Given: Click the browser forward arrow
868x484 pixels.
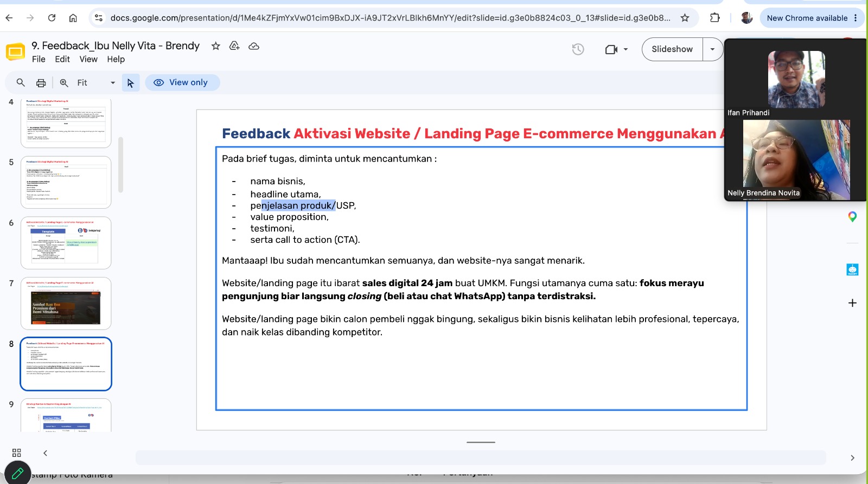Looking at the screenshot, I should coord(30,18).
